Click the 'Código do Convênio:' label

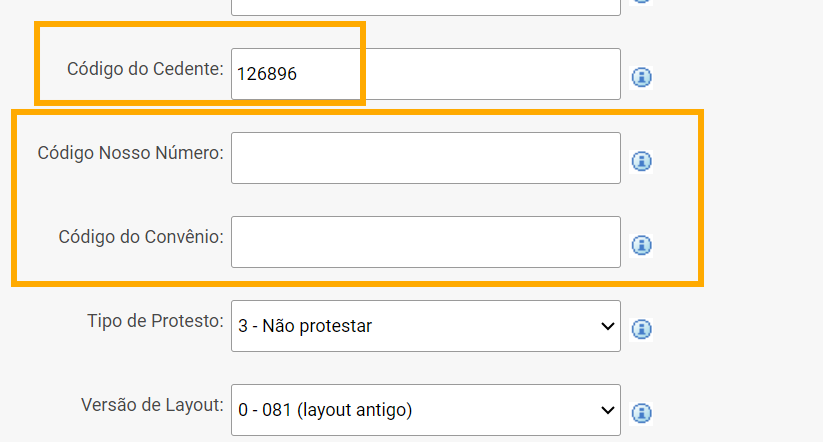(141, 237)
